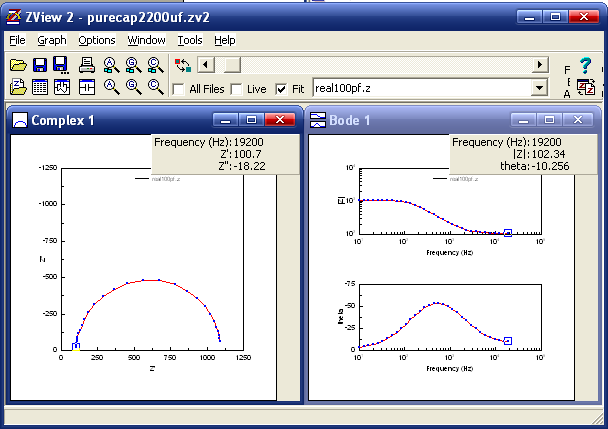Open the Tools menu

[x=190, y=40]
